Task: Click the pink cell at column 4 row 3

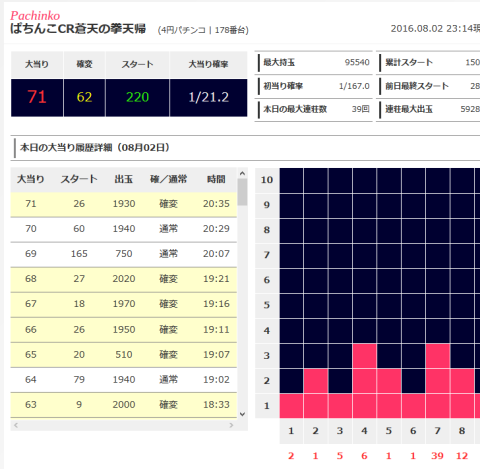Action: [x=365, y=356]
